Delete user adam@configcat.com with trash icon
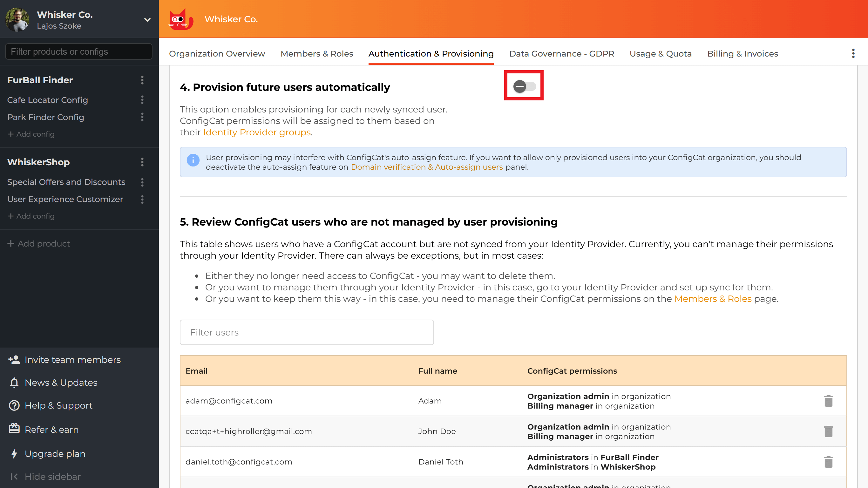The height and width of the screenshot is (488, 868). [829, 401]
